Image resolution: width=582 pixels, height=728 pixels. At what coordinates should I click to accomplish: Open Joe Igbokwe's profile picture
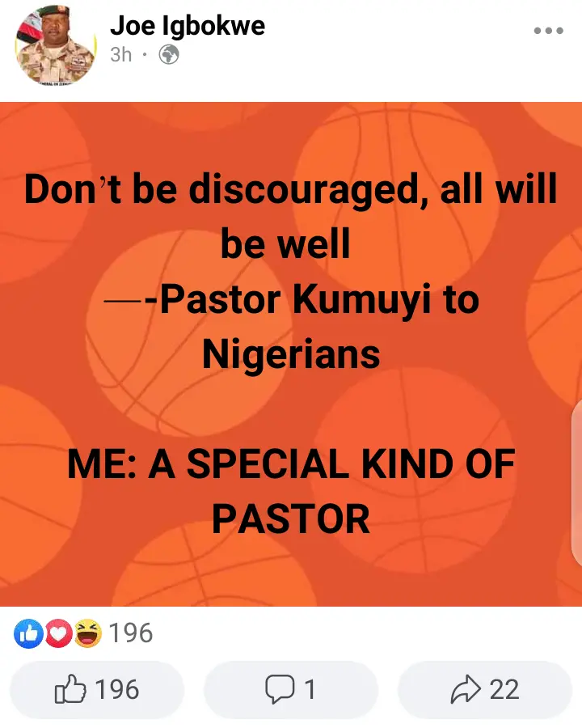click(x=55, y=45)
